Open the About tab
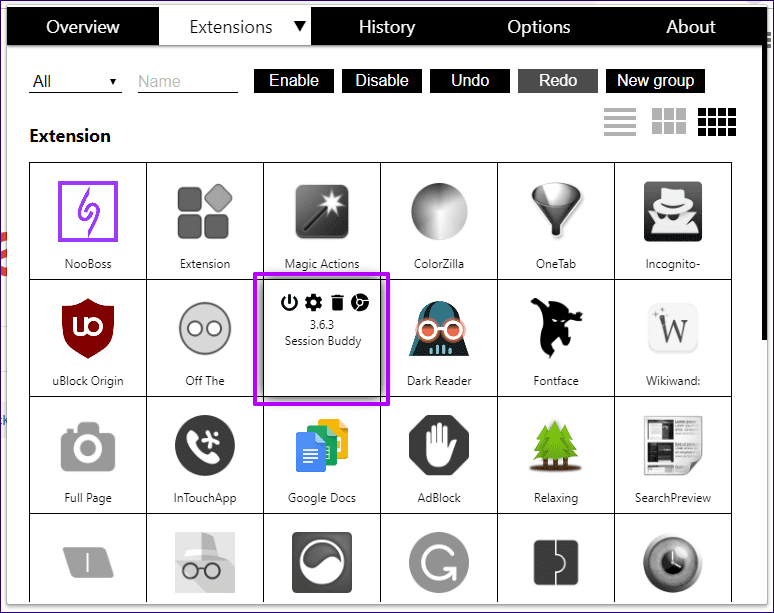 [x=691, y=27]
